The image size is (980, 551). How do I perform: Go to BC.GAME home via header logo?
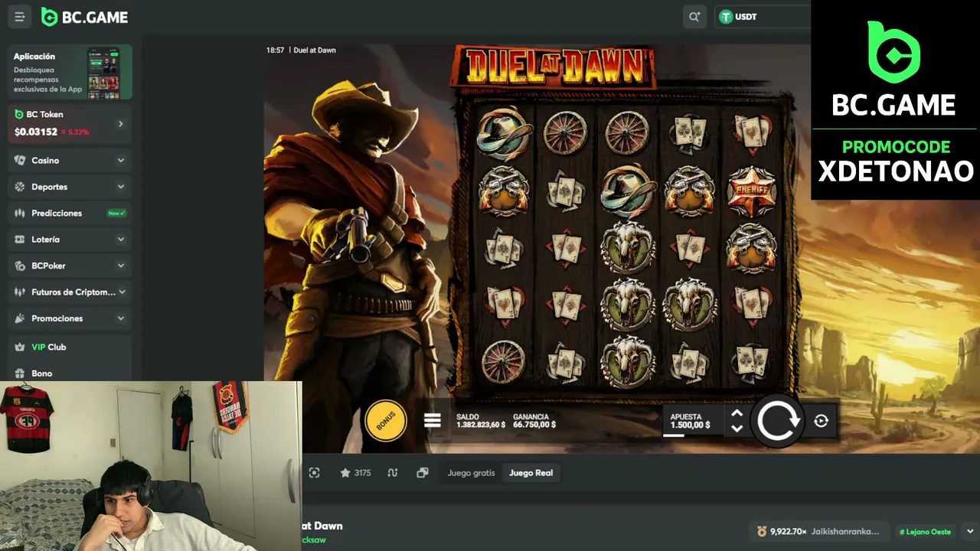click(84, 17)
